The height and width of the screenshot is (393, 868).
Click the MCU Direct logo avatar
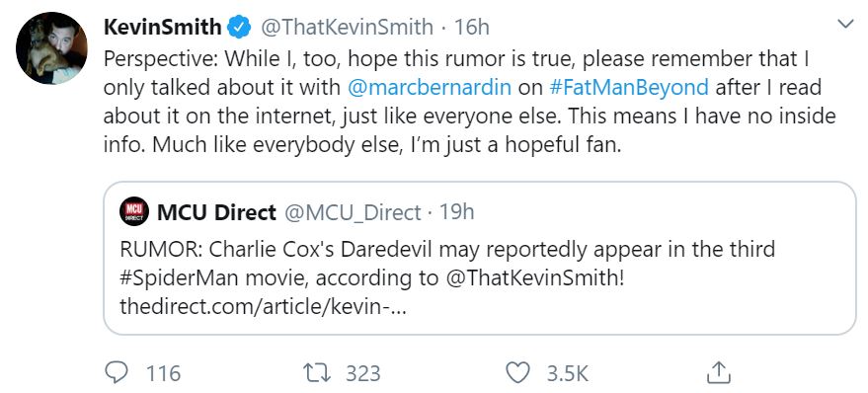point(134,211)
